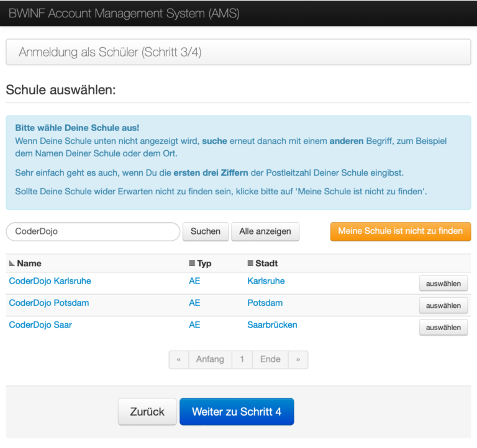Go to previous page with « arrow
The image size is (477, 448).
[x=179, y=360]
